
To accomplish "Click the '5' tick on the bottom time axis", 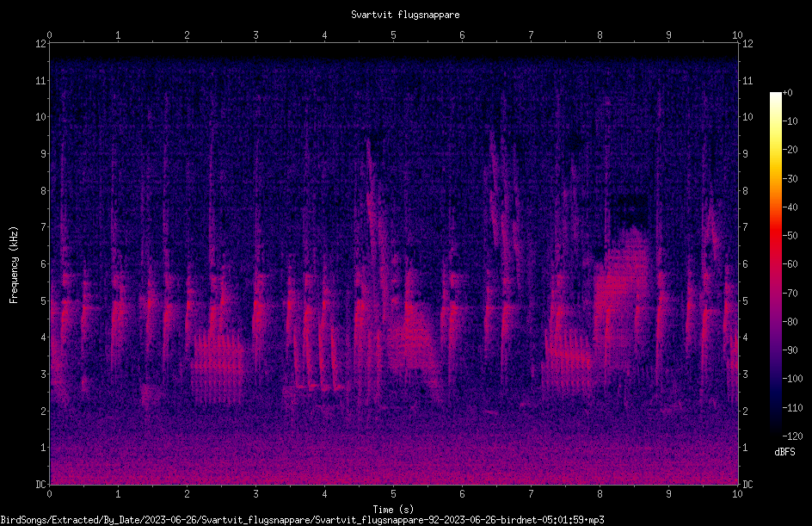I will coord(394,494).
